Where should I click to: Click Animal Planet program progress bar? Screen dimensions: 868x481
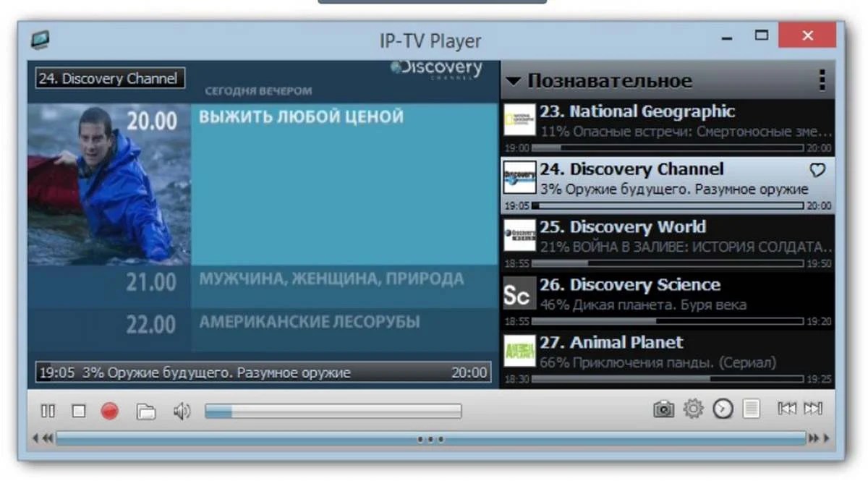pyautogui.click(x=668, y=379)
